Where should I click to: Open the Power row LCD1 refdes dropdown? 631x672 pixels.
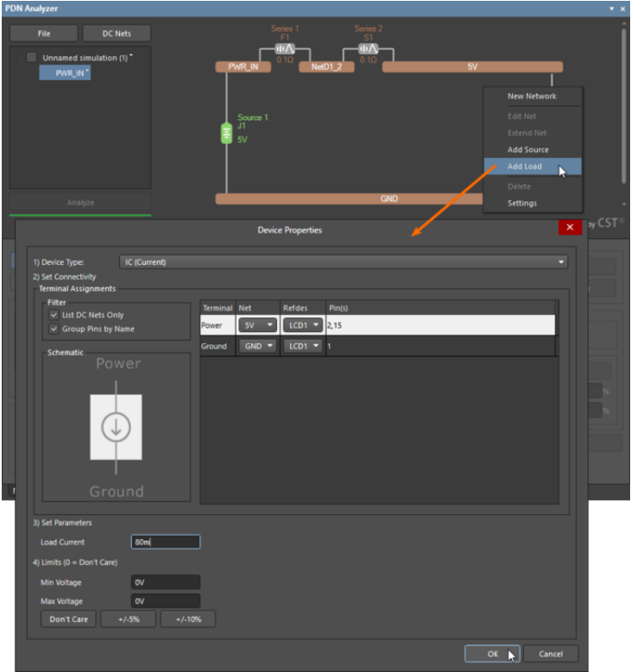tap(303, 325)
